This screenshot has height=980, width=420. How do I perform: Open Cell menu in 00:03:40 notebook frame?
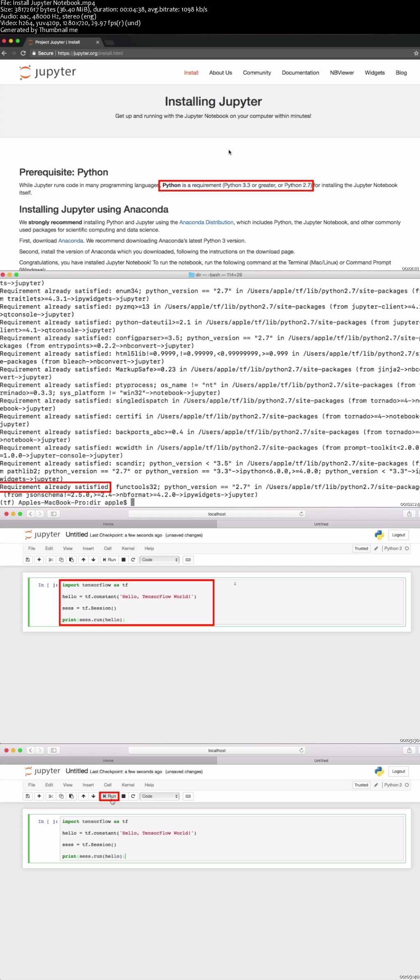(108, 785)
